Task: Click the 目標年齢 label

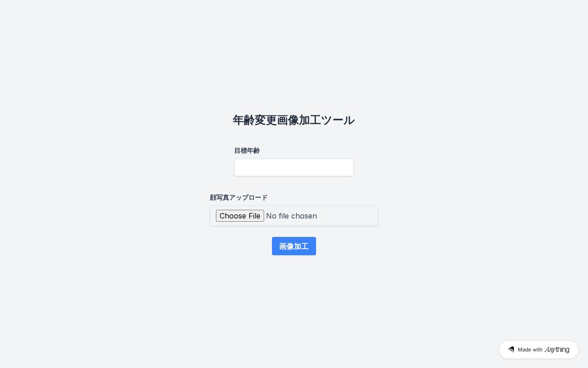Action: point(247,150)
